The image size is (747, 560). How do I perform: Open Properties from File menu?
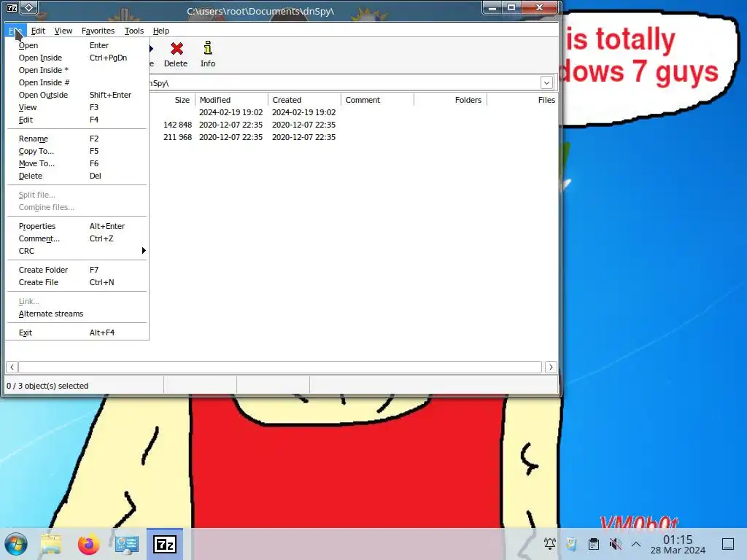(x=77, y=226)
